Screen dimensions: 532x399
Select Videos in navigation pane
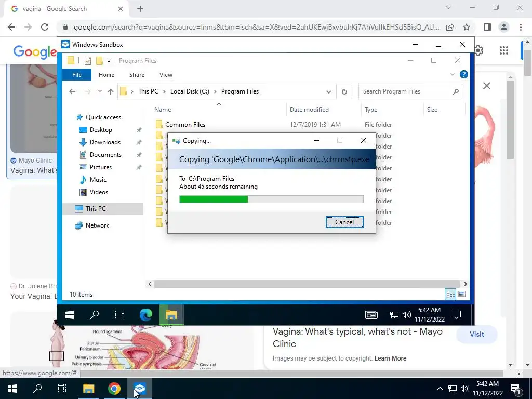(x=99, y=192)
